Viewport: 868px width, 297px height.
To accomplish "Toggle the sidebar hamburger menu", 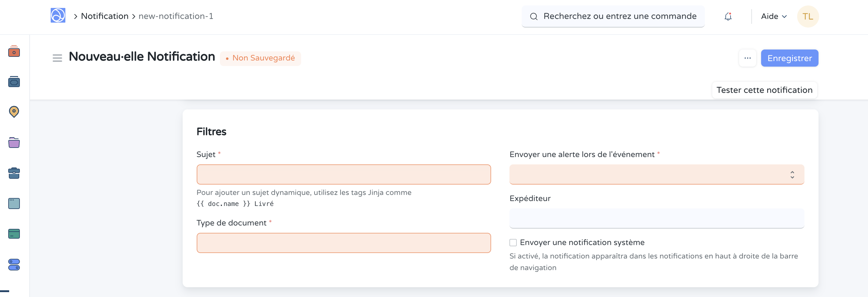I will point(57,58).
